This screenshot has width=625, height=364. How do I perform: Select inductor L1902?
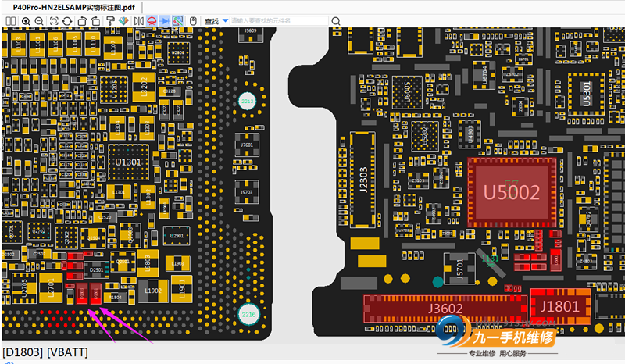153,291
